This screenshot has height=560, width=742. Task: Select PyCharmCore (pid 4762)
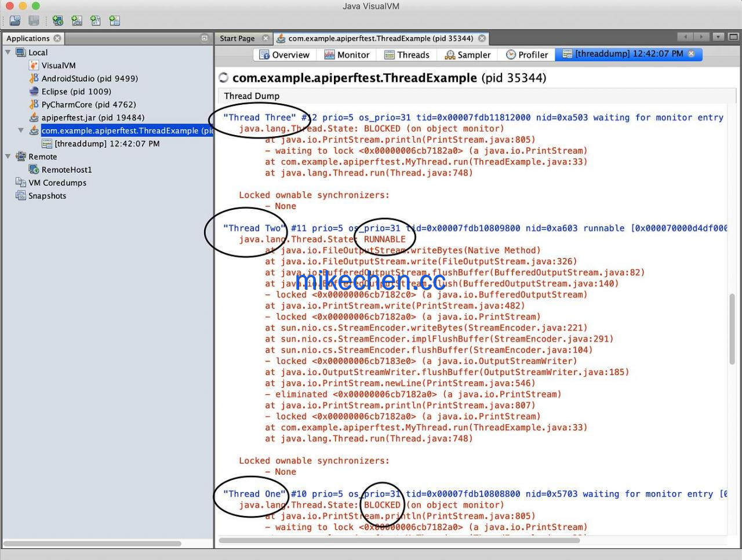point(89,104)
